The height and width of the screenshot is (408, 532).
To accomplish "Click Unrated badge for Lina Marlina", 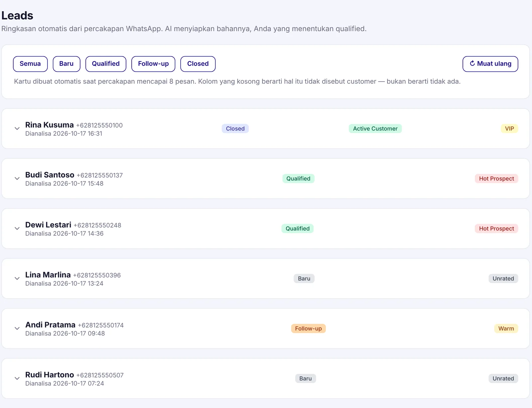I will 503,279.
